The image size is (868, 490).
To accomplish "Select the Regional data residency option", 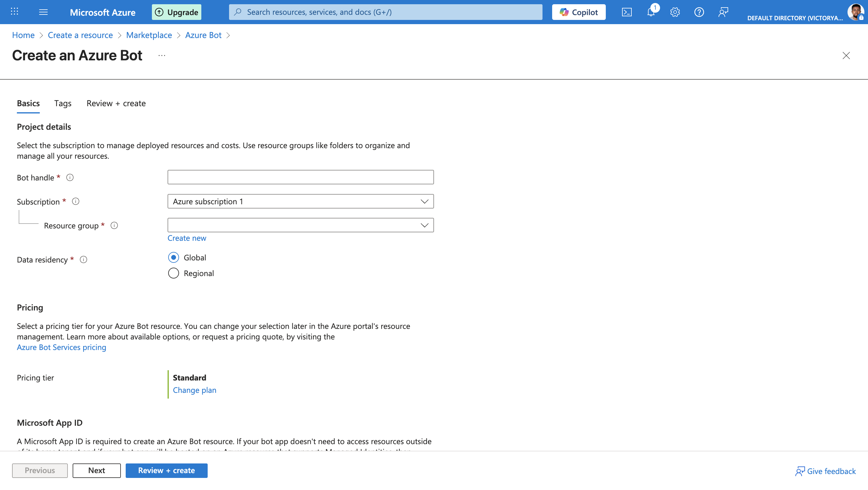I will [173, 273].
